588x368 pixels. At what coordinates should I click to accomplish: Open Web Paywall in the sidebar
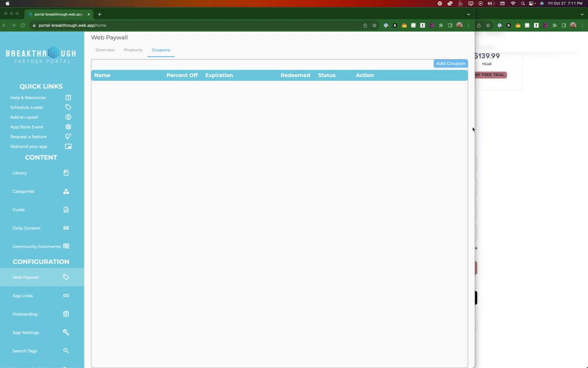click(x=42, y=277)
